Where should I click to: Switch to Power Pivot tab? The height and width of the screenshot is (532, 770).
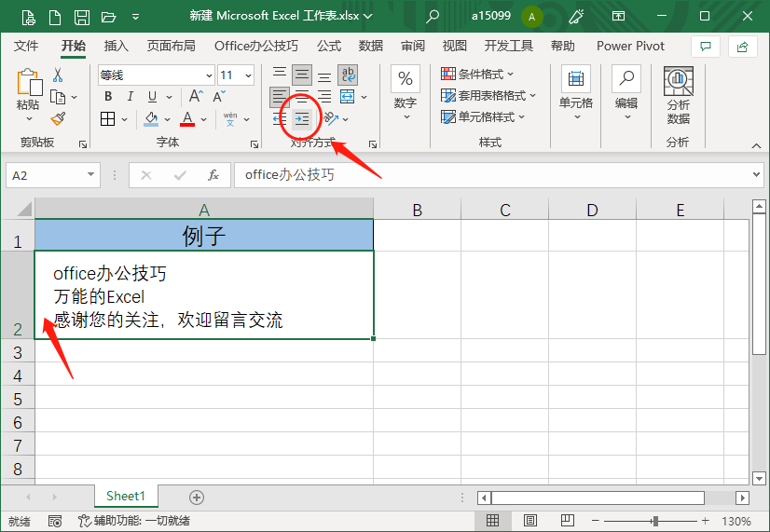point(630,47)
